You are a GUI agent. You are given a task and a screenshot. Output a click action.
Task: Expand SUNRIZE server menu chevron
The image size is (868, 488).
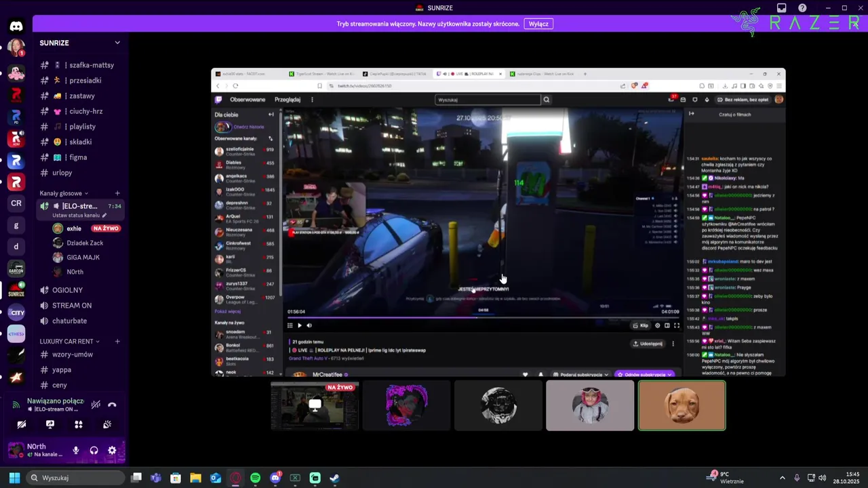click(x=117, y=43)
